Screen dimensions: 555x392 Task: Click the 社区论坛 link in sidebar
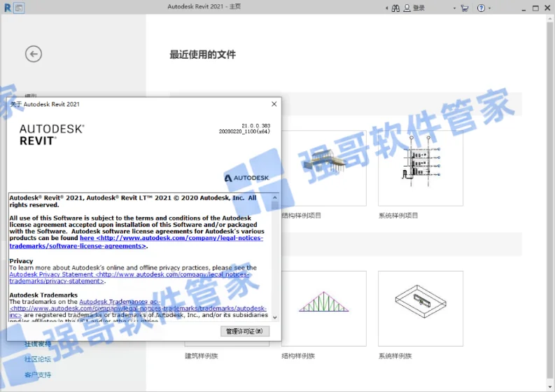[38, 359]
